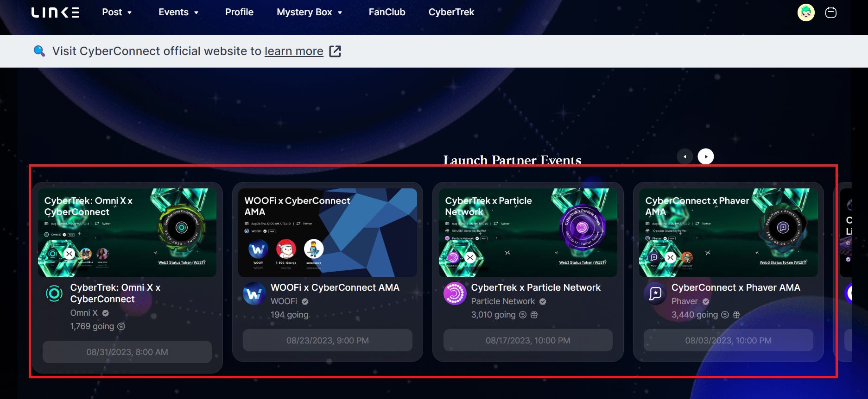This screenshot has width=868, height=399.
Task: Click the 08/17/2023, 10:00 PM button
Action: click(x=528, y=340)
